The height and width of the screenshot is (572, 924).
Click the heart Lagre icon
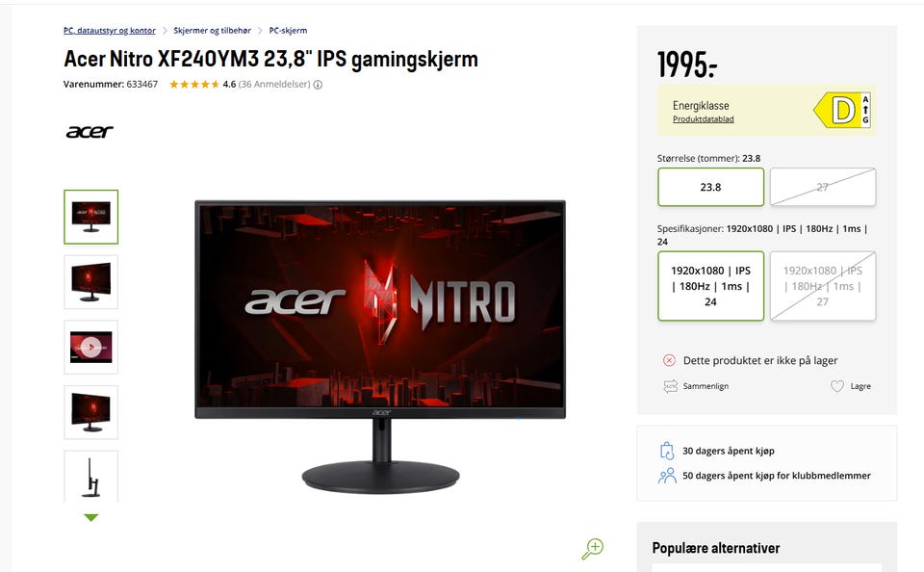[836, 386]
